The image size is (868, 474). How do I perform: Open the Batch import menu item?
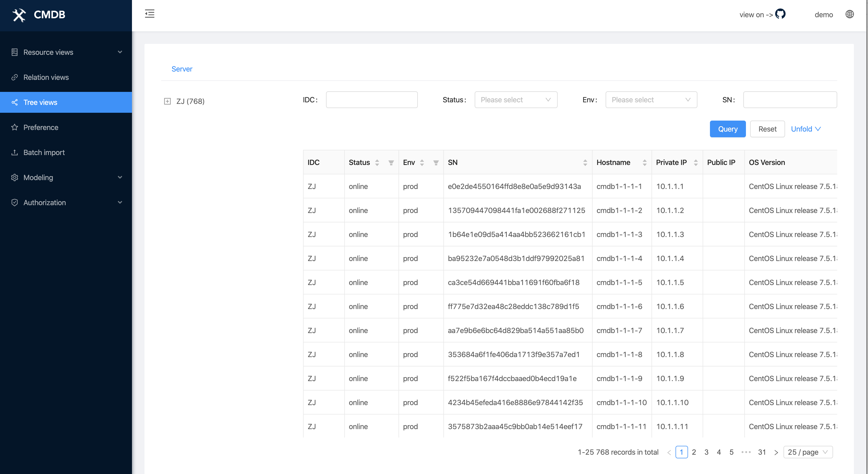coord(44,152)
